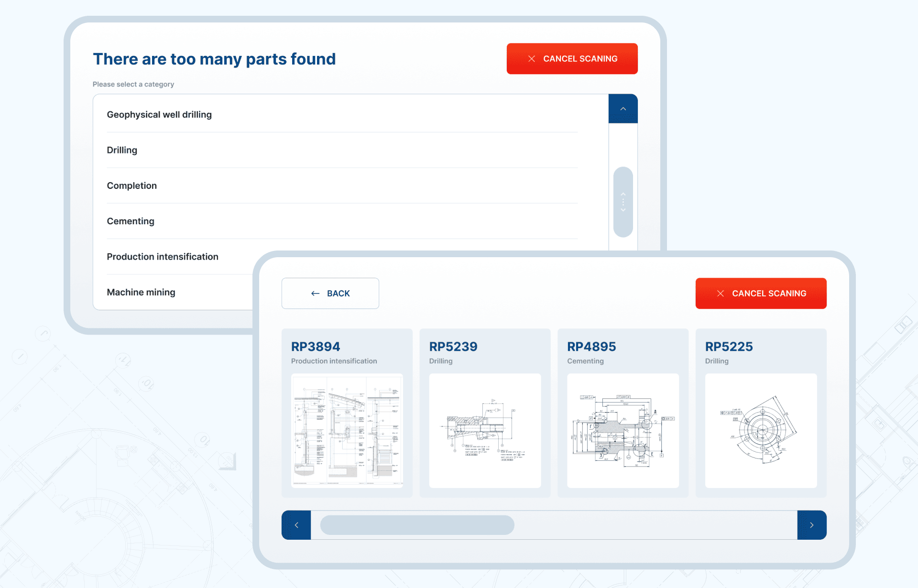Image resolution: width=918 pixels, height=588 pixels.
Task: Choose the Completion category
Action: point(131,185)
